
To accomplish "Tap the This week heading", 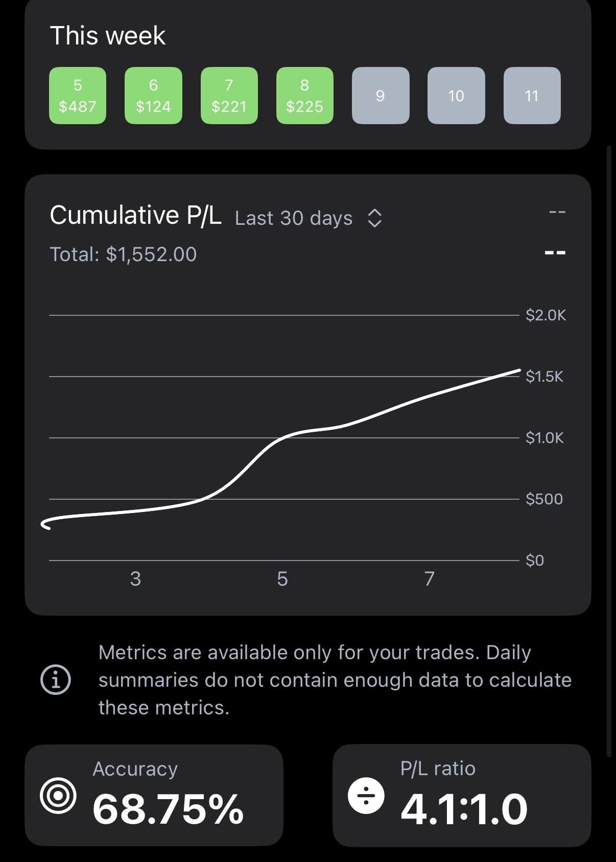I will tap(108, 36).
